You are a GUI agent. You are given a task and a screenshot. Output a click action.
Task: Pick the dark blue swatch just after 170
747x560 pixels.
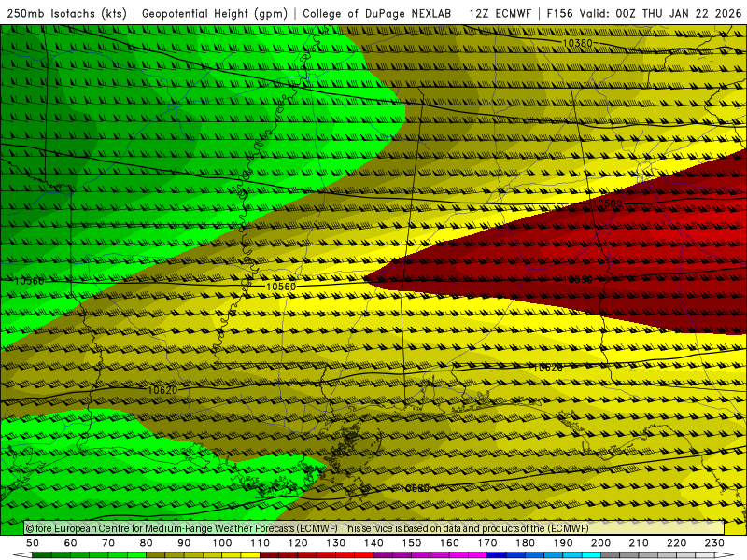pos(497,555)
